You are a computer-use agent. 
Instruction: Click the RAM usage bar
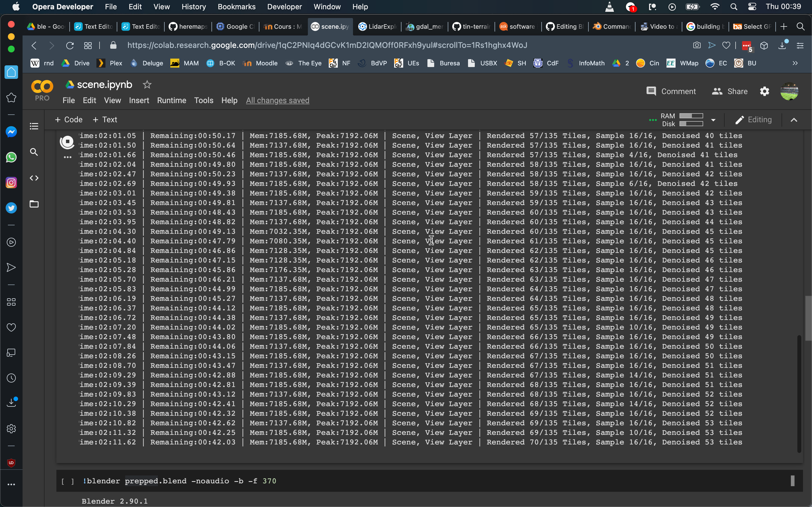click(691, 116)
